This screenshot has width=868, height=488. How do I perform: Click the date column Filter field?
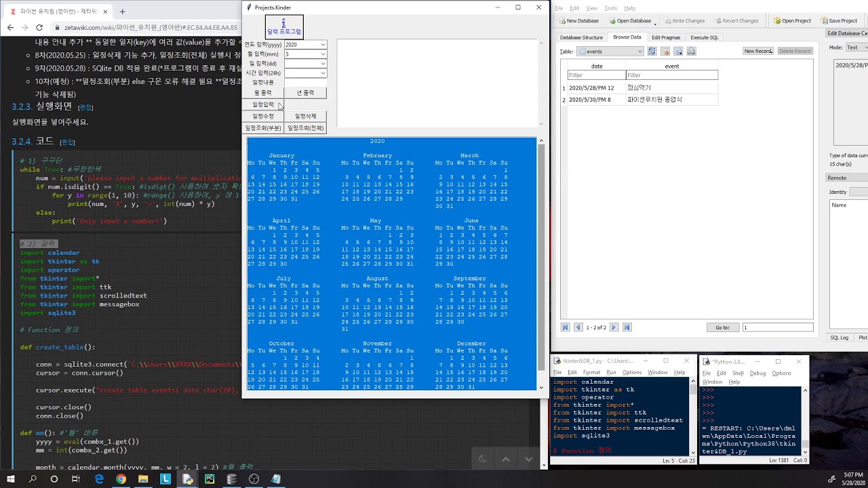click(x=597, y=75)
